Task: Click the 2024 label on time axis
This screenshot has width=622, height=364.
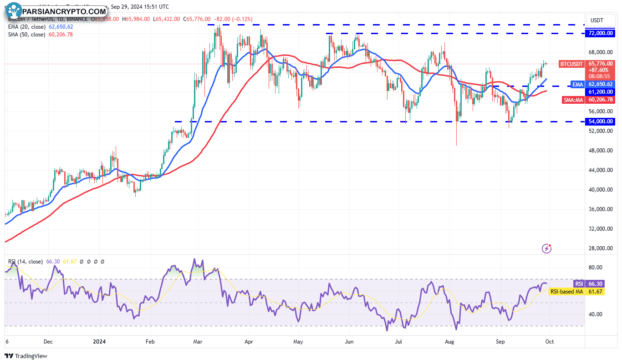Action: click(99, 341)
